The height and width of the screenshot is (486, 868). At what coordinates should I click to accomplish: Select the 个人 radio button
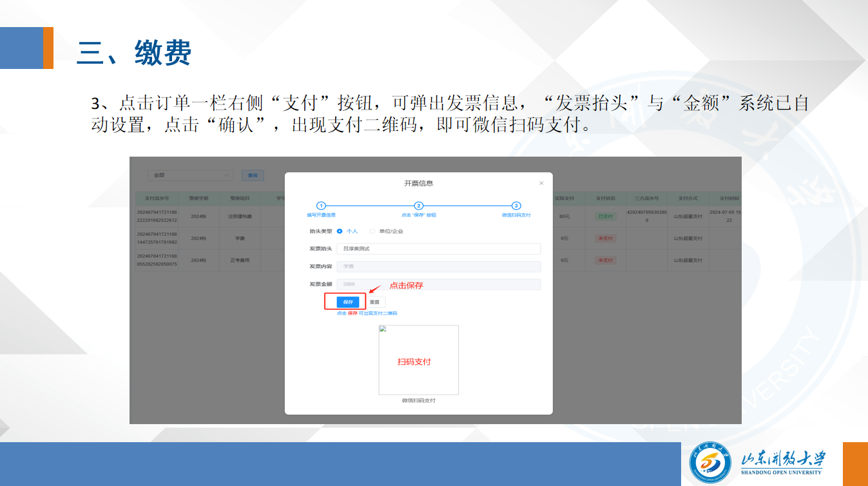340,231
